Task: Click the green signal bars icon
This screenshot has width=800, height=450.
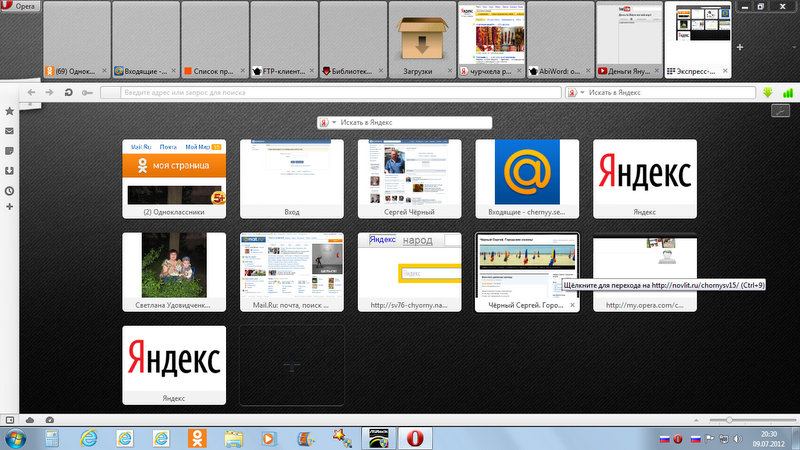Action: pos(788,92)
